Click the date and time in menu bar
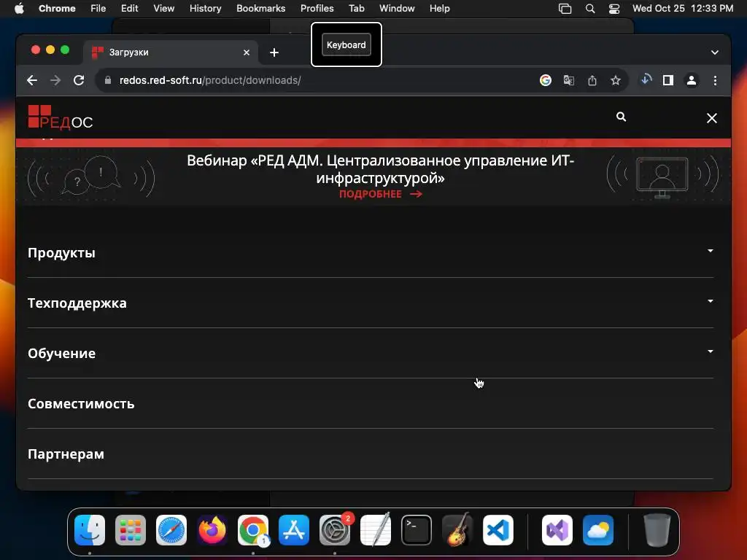This screenshot has width=747, height=560. pyautogui.click(x=683, y=9)
